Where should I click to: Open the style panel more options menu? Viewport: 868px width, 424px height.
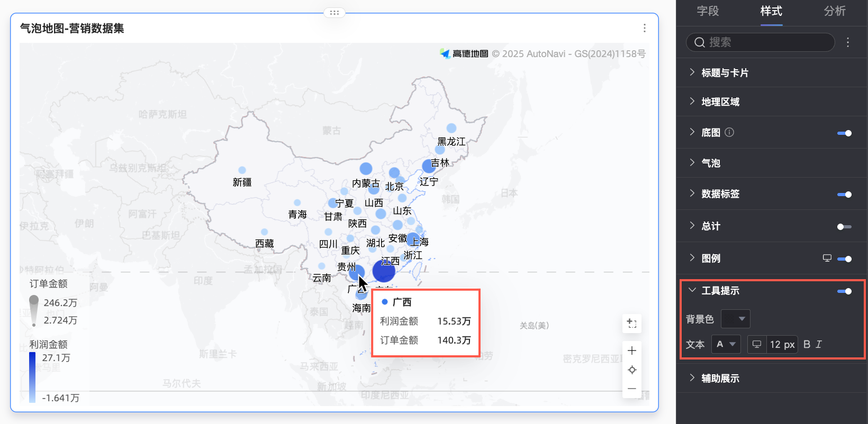pyautogui.click(x=848, y=42)
